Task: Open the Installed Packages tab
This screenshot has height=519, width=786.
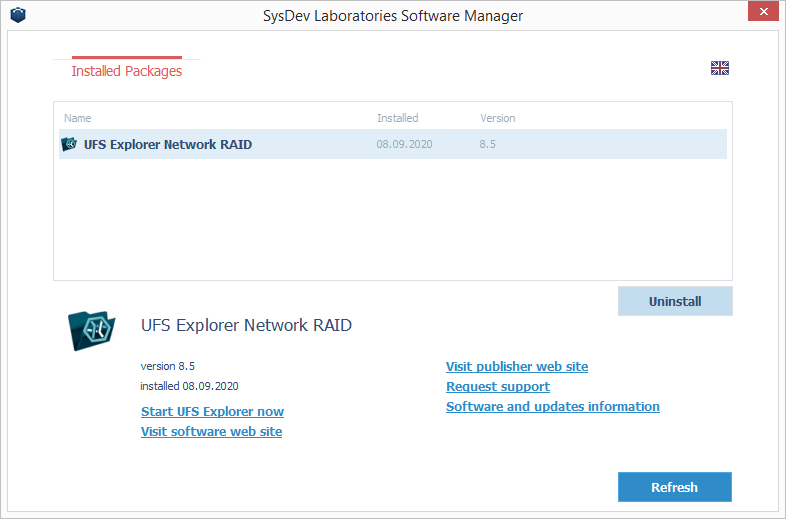Action: (x=127, y=71)
